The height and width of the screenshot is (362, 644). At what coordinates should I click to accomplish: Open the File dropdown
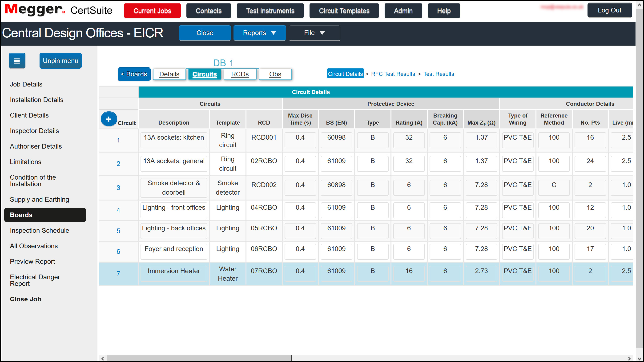pos(314,33)
